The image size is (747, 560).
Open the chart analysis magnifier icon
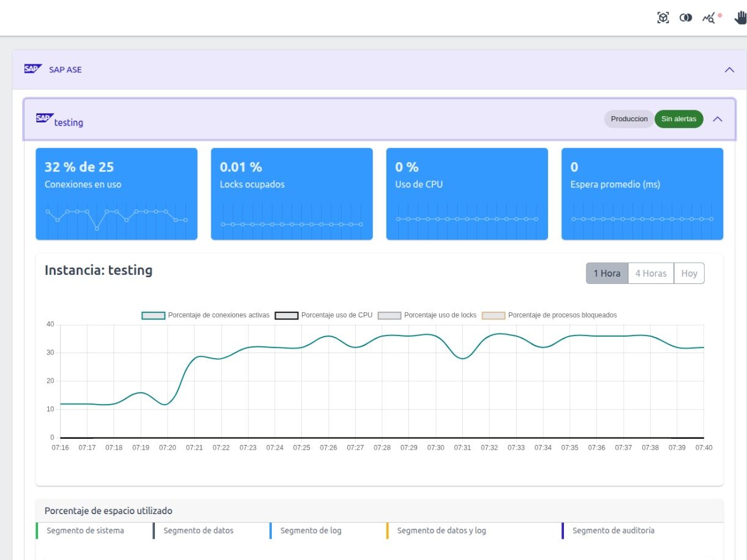pyautogui.click(x=710, y=18)
